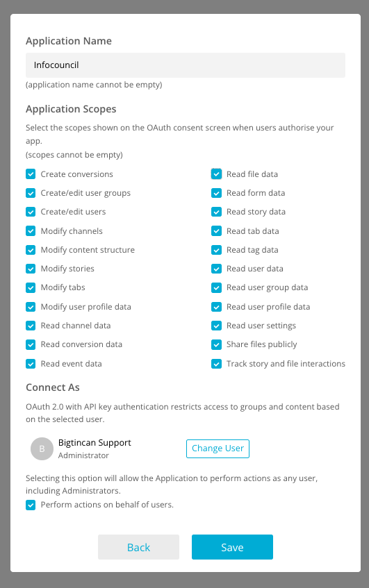
Task: Click the Change User button
Action: tap(218, 448)
